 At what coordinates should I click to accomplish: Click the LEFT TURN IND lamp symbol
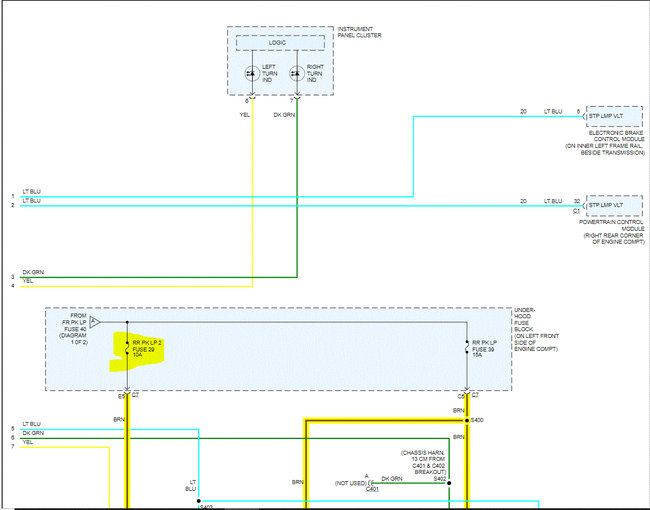(x=252, y=73)
